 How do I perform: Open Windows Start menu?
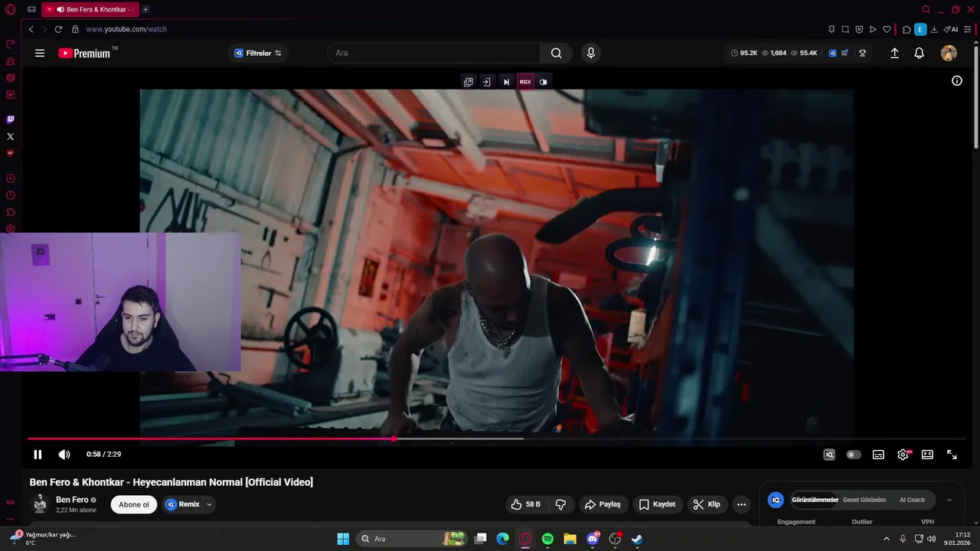(x=343, y=539)
